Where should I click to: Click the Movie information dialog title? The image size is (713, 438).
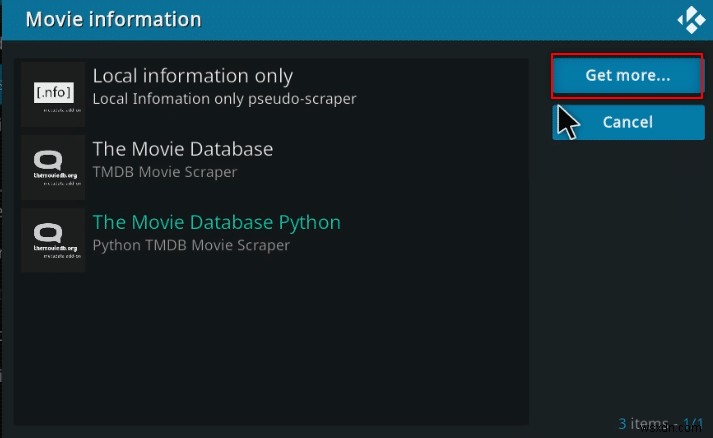click(113, 20)
